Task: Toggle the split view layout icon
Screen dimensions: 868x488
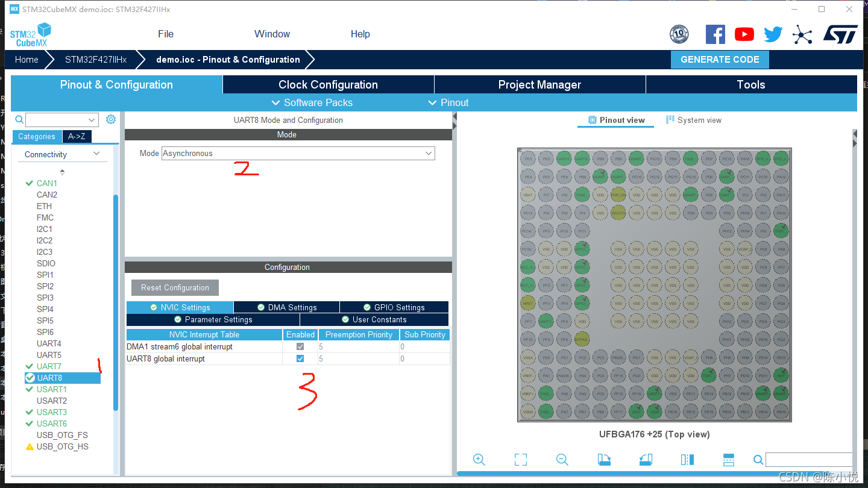Action: 728,460
